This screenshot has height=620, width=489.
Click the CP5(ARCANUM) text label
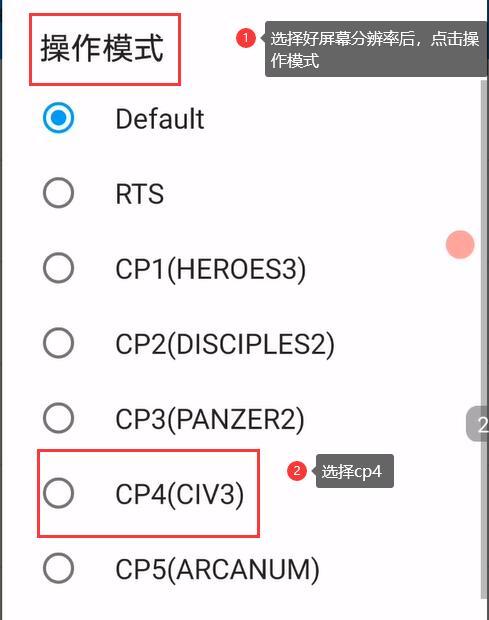coord(217,569)
